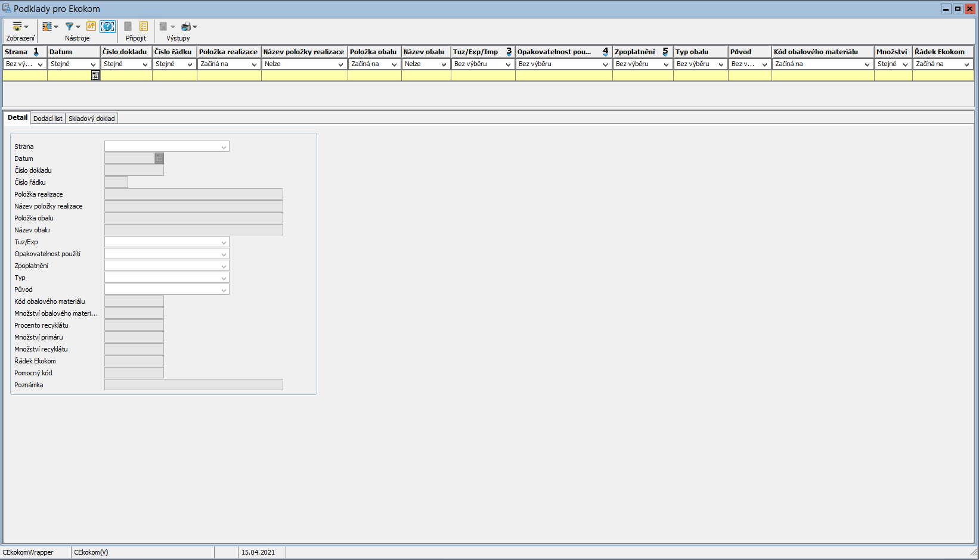Click the filter funnel icon
Image resolution: width=979 pixels, height=560 pixels.
point(70,27)
